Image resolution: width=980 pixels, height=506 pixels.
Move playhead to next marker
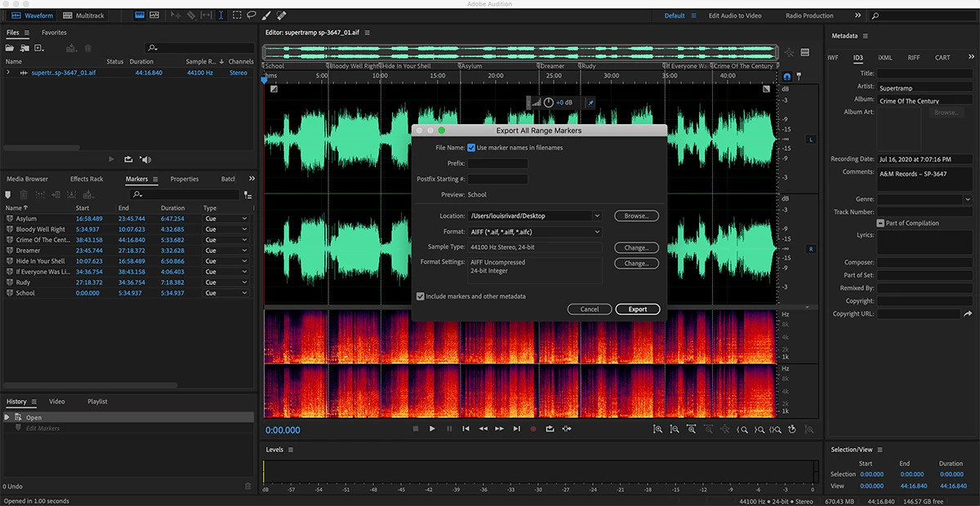coord(517,428)
